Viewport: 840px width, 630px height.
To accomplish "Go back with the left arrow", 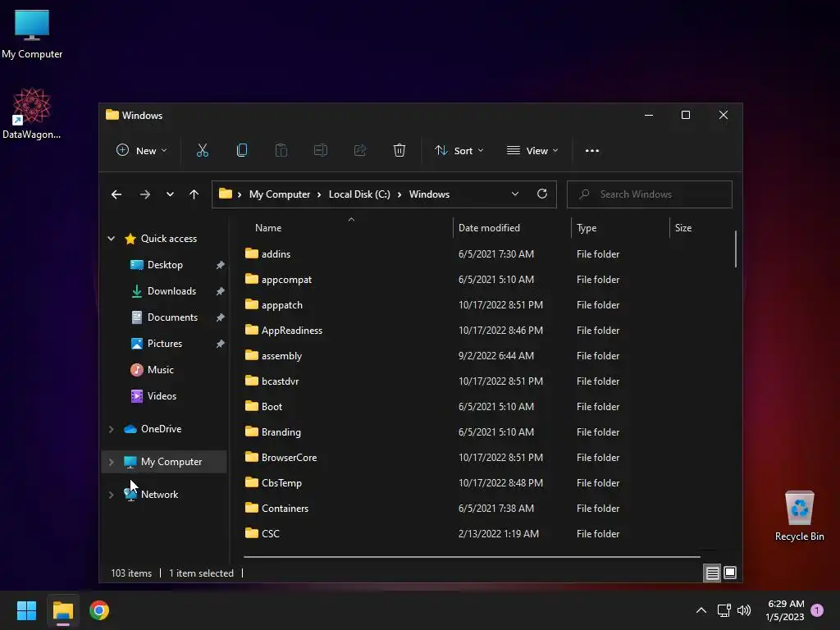I will click(116, 194).
